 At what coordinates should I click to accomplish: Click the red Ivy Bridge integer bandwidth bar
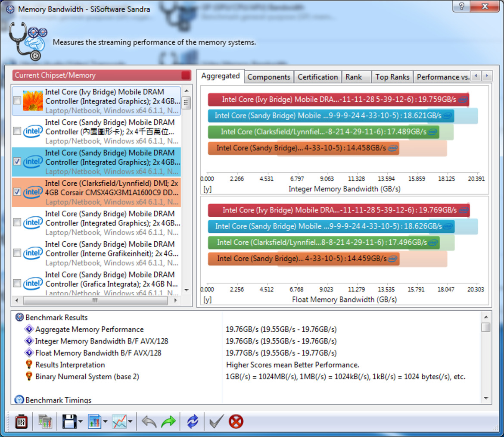pyautogui.click(x=338, y=100)
